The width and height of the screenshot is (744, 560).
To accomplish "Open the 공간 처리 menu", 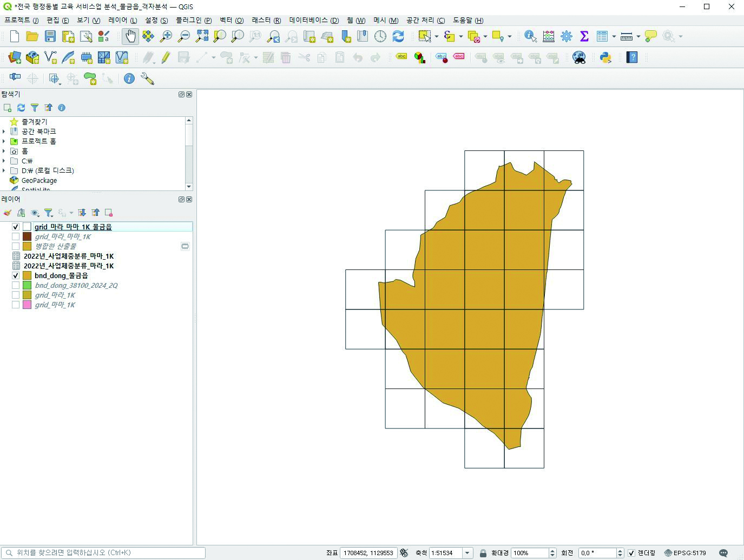I will pyautogui.click(x=425, y=20).
